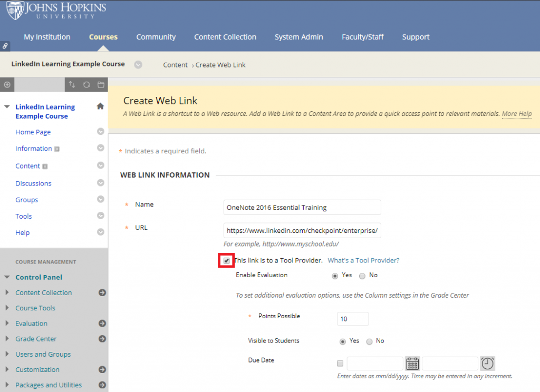Viewport: 540px width, 392px height.
Task: Open the due date calendar picker icon
Action: point(412,364)
